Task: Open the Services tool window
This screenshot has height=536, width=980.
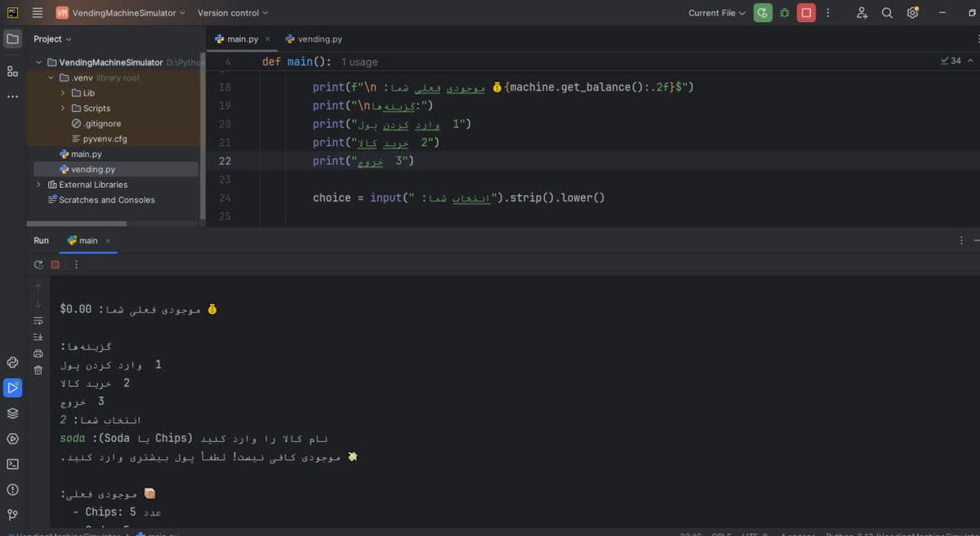Action: tap(12, 439)
